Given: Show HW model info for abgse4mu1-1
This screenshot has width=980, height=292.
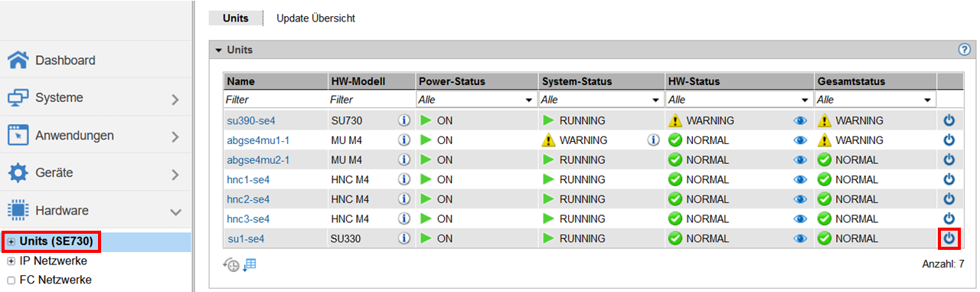Looking at the screenshot, I should tap(404, 140).
